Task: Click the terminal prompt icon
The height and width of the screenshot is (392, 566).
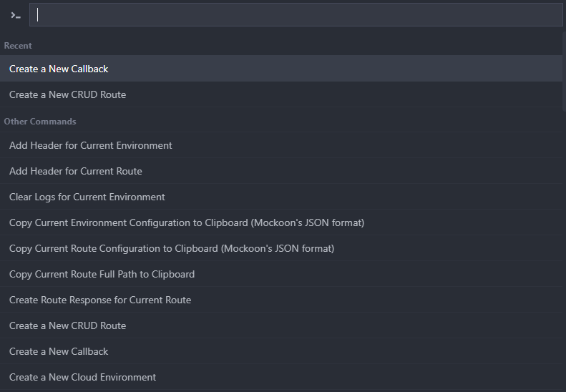Action: coord(15,15)
